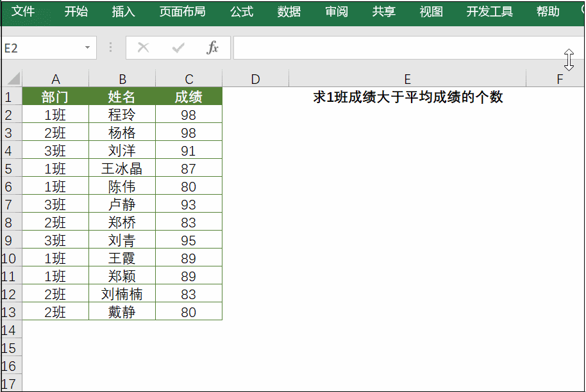Click the 3班 cell in 刘青 row
This screenshot has height=392, width=586.
(x=55, y=240)
